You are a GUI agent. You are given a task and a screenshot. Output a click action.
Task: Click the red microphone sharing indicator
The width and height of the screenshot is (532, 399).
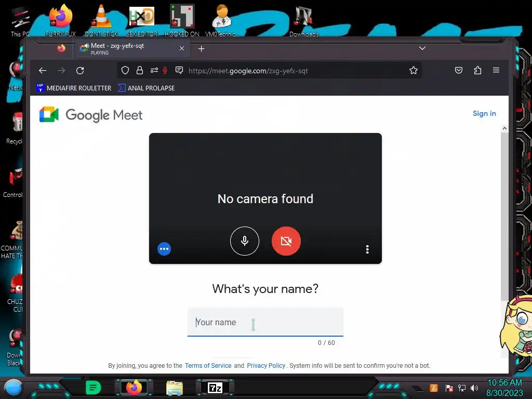(x=165, y=70)
